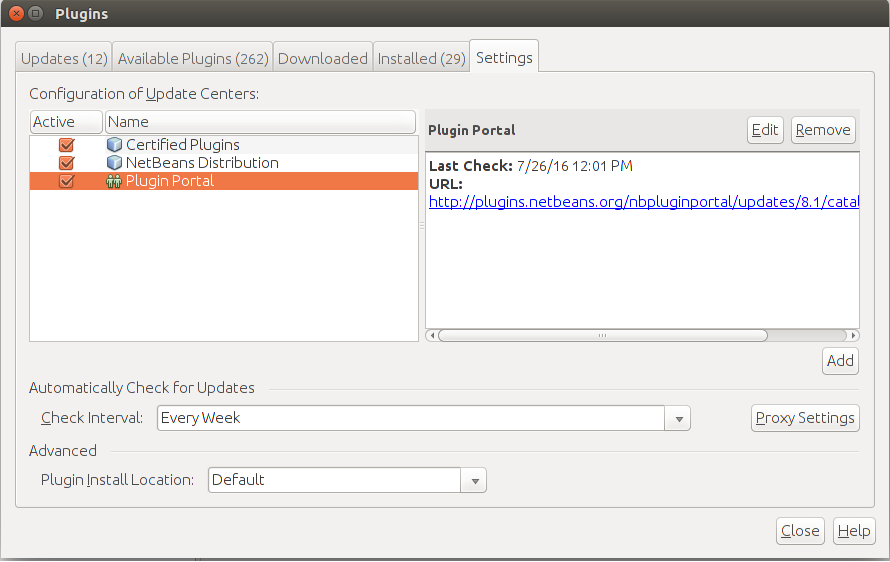Click the horizontal scrollbar thumb in details pane

(603, 335)
